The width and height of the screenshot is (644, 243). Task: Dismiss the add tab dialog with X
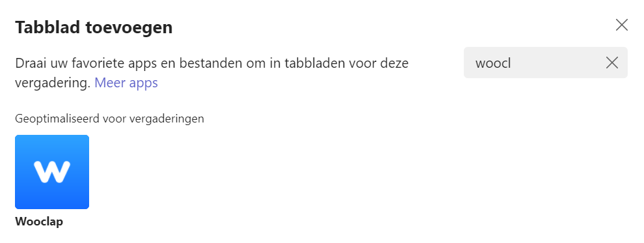(x=622, y=25)
